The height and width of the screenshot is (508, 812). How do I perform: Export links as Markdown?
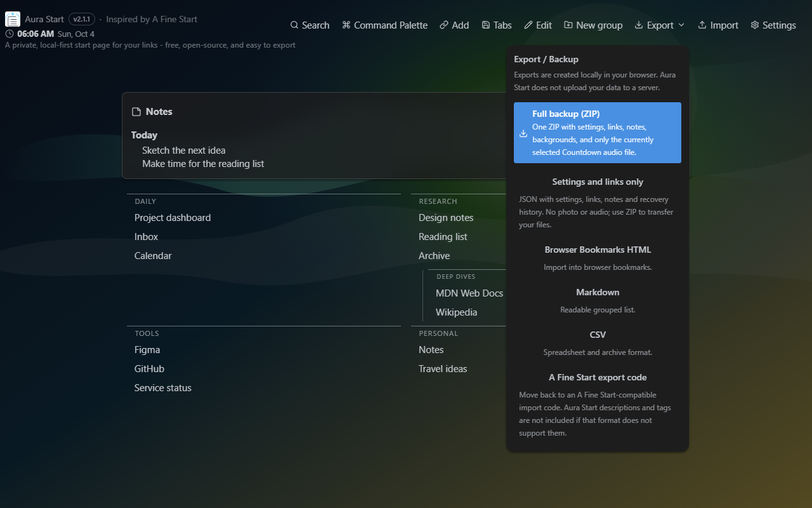[x=598, y=300]
